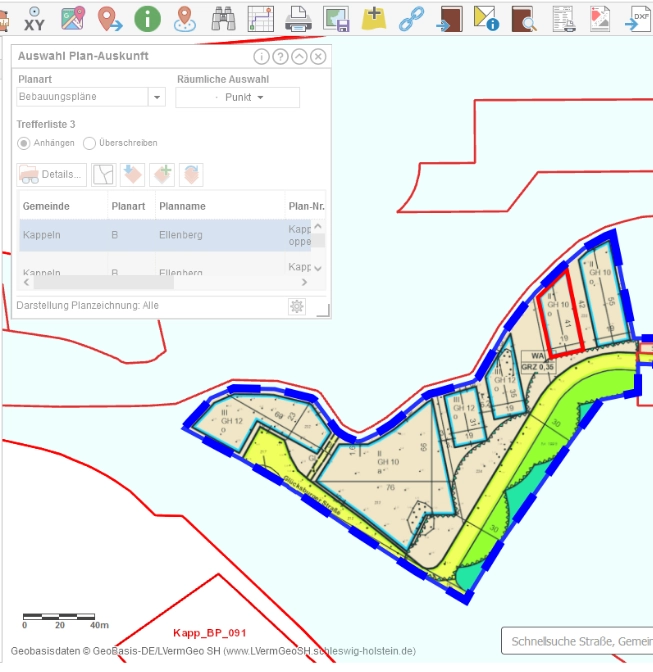Screen dimensions: 653x672
Task: Click the Planname column header
Action: (x=182, y=206)
